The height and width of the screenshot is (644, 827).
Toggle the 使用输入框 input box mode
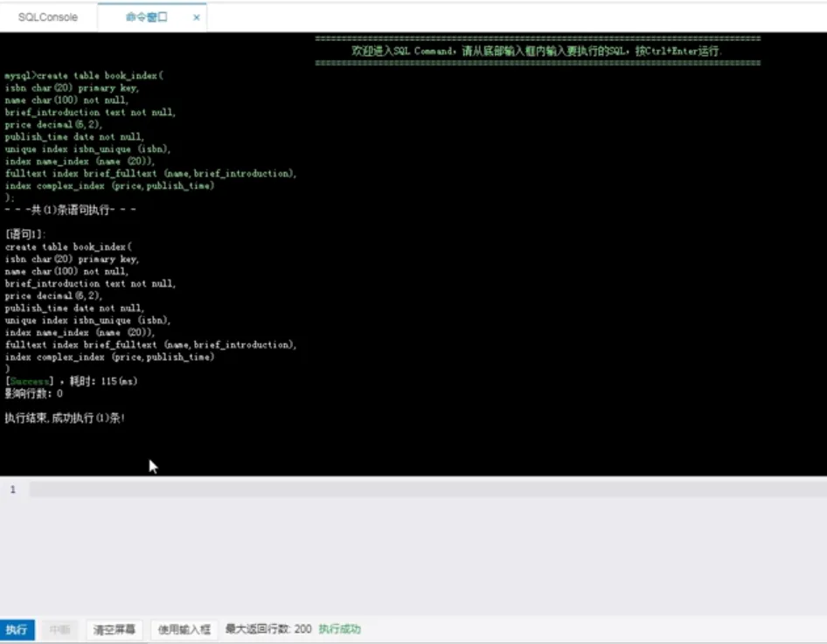tap(183, 629)
